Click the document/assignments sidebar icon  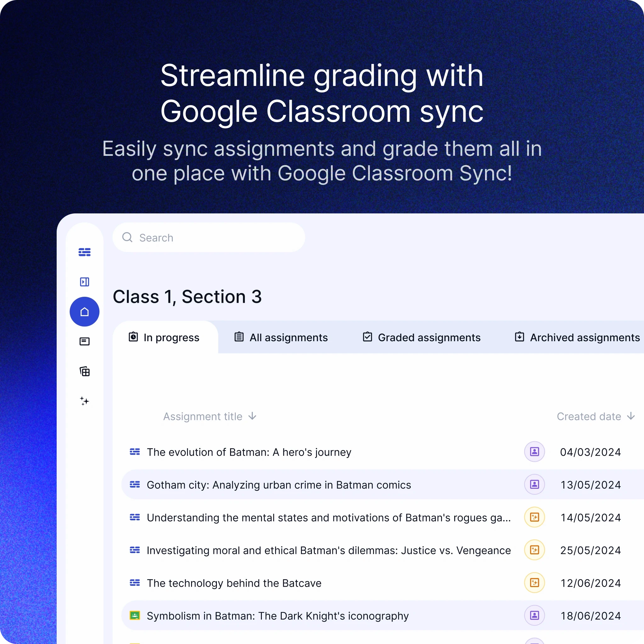click(x=85, y=341)
